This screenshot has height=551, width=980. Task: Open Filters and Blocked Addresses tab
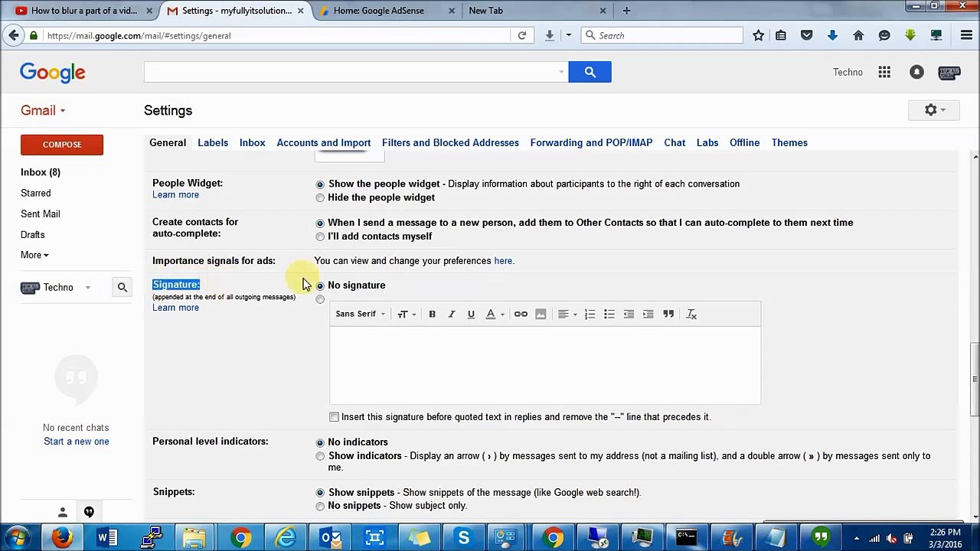click(x=450, y=142)
